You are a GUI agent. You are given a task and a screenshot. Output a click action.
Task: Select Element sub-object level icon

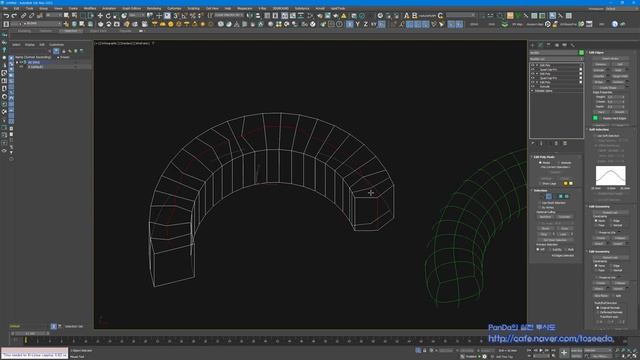[567, 196]
